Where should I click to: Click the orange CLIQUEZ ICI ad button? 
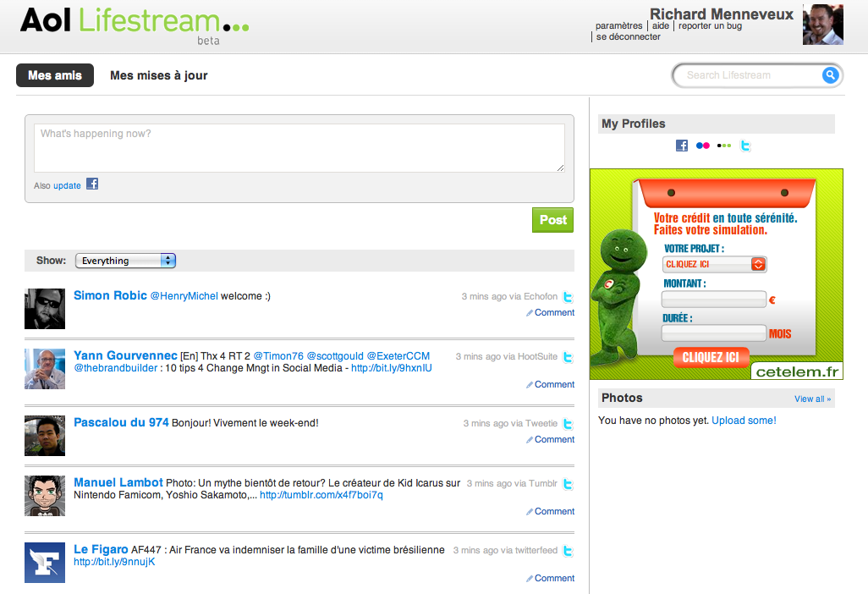coord(711,357)
